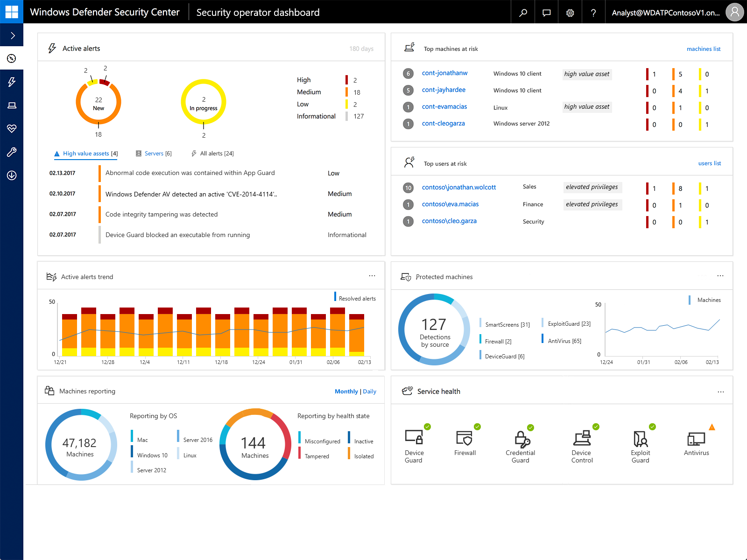This screenshot has width=747, height=560.
Task: Click the Credential Guard icon
Action: click(521, 439)
